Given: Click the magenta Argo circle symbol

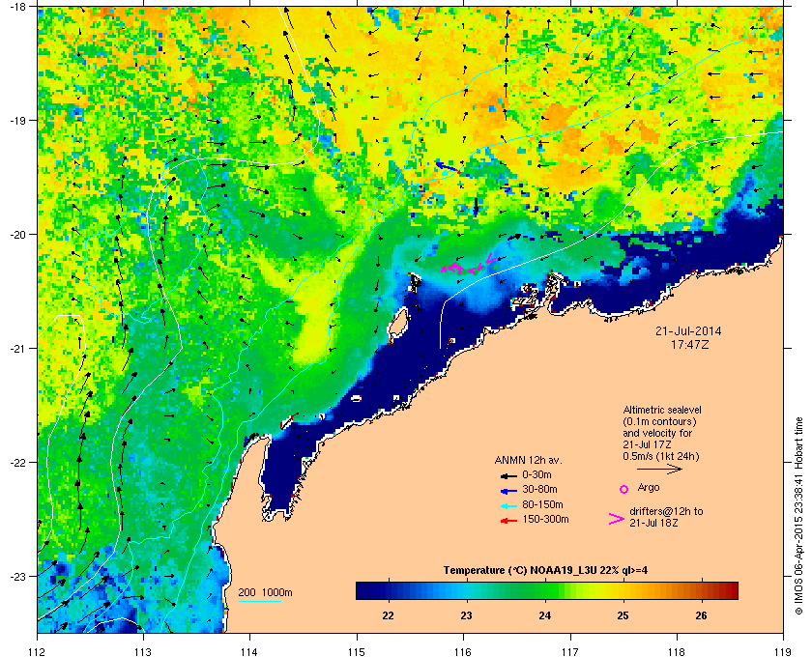Looking at the screenshot, I should [624, 489].
